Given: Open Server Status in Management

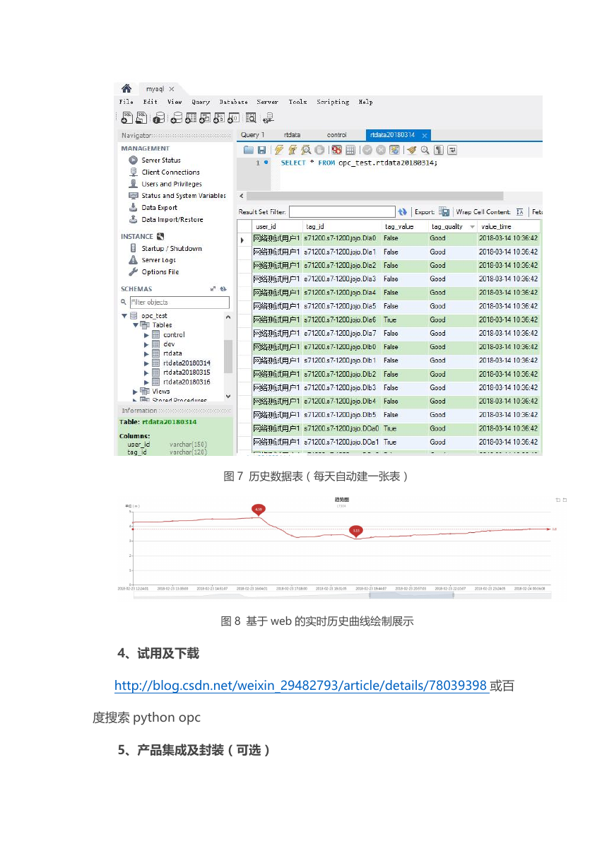Looking at the screenshot, I should 161,160.
